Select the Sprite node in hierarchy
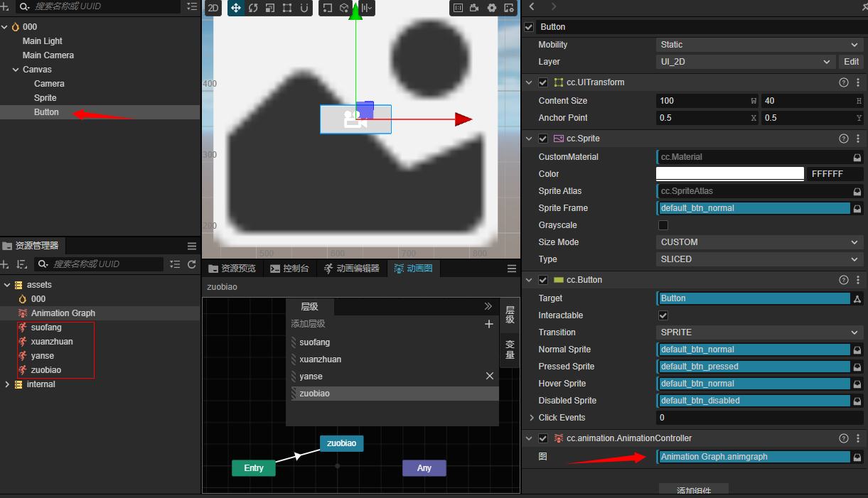This screenshot has height=498, width=868. point(45,98)
